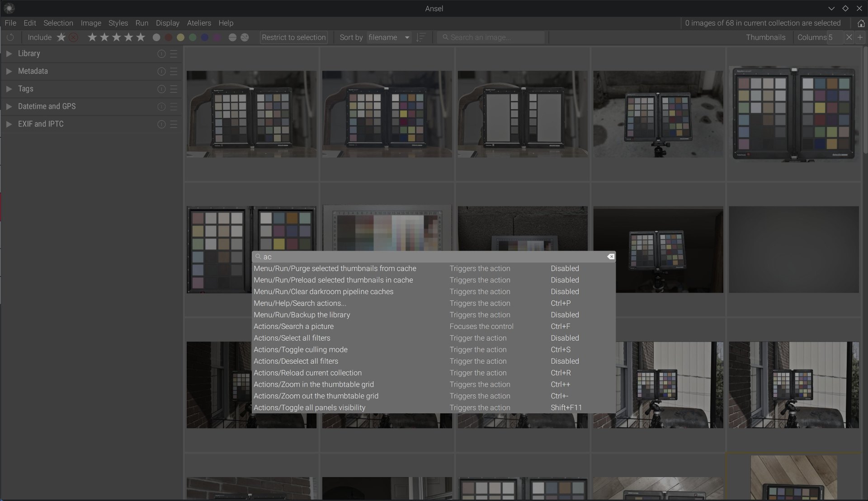This screenshot has height=501, width=868.
Task: Click the X button beside the Columns value
Action: pos(849,37)
